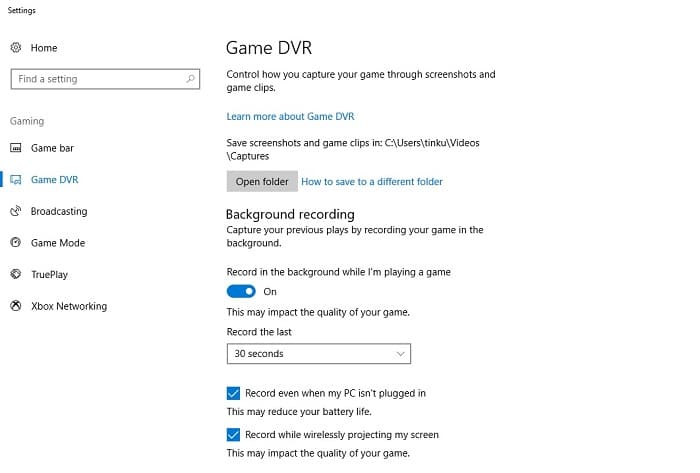Focus the Find a setting search box
This screenshot has height=473, width=700.
pos(105,79)
